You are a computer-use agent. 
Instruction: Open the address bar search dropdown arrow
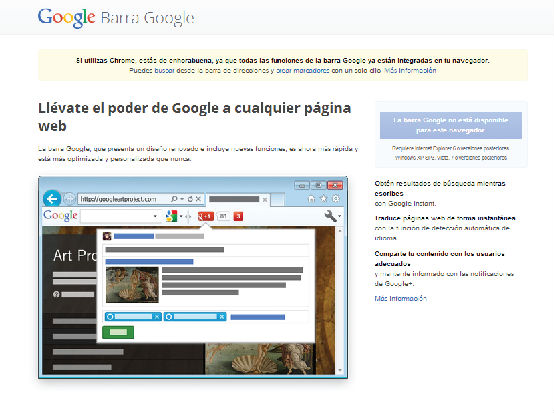[182, 199]
